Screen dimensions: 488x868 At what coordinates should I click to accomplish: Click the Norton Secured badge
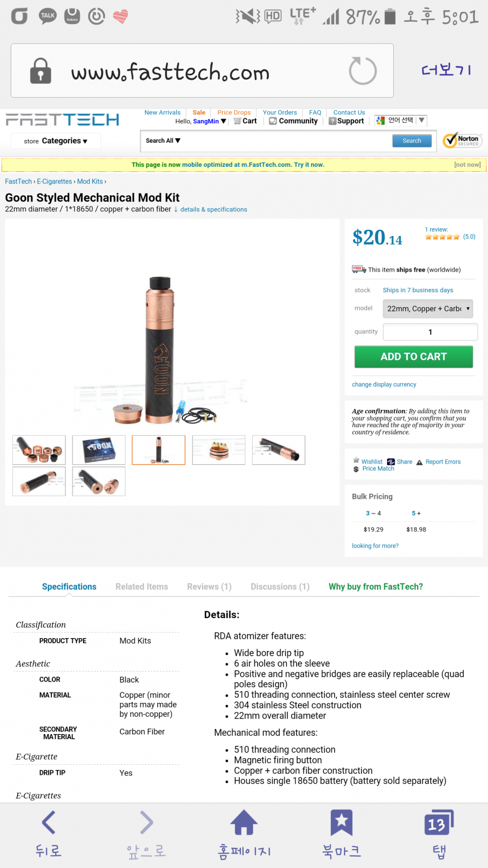point(462,140)
